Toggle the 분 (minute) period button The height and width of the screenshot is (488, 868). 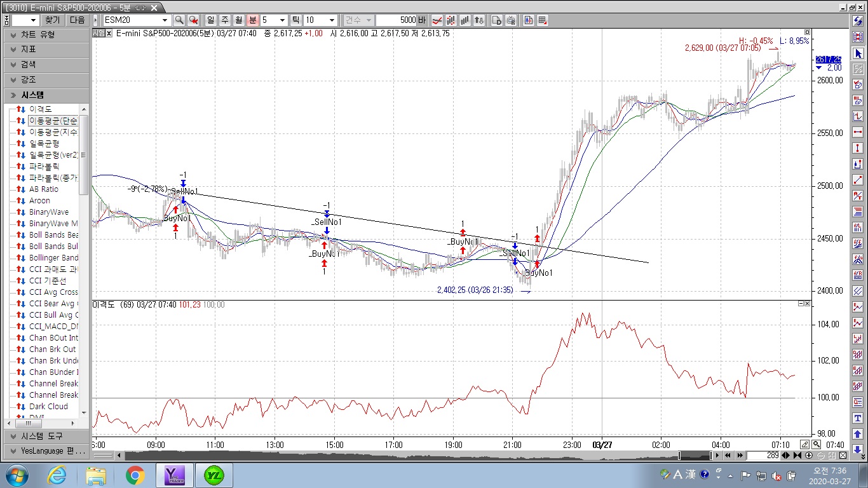[x=253, y=20]
